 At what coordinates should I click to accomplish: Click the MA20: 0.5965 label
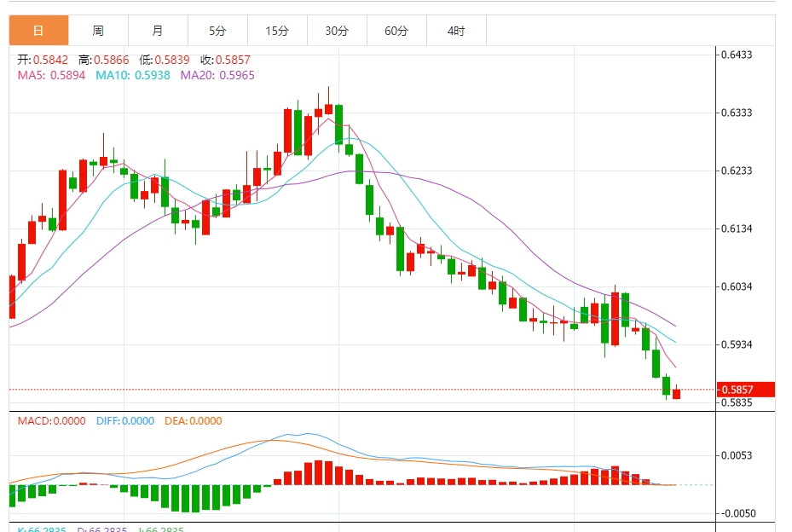(217, 75)
